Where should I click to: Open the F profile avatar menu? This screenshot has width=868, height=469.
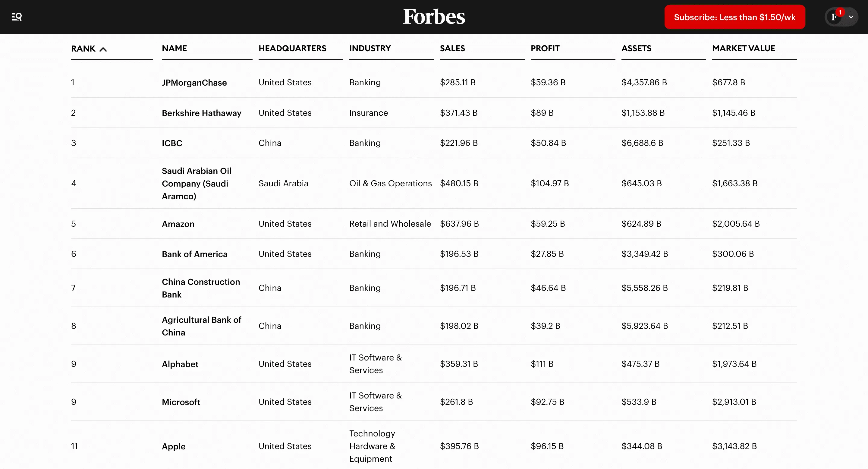tap(835, 17)
